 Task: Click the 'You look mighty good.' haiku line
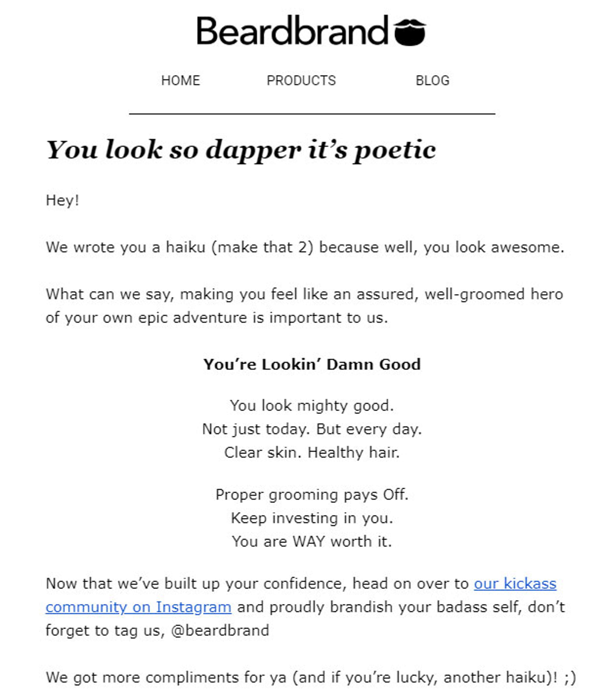(x=312, y=405)
